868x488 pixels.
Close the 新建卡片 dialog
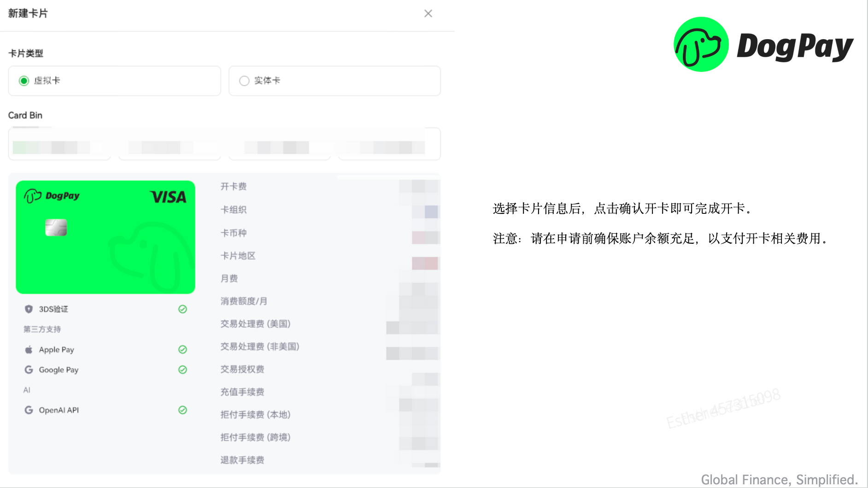coord(428,14)
